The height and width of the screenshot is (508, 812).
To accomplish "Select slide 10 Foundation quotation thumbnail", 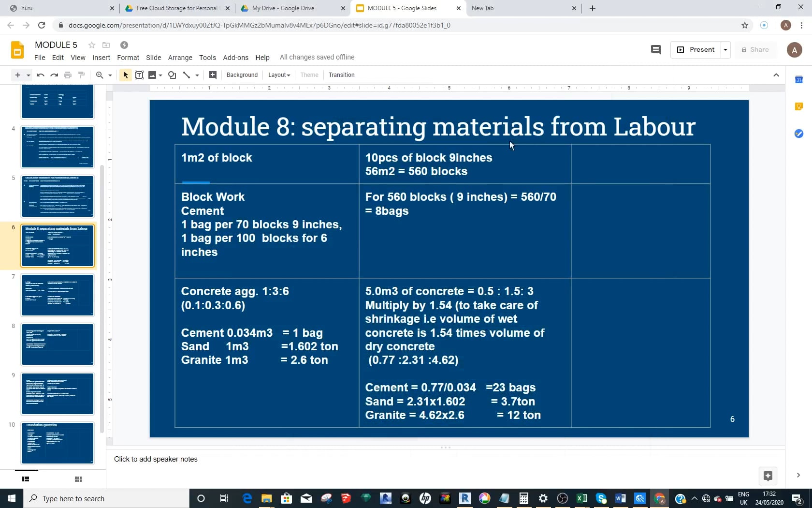I will point(58,443).
